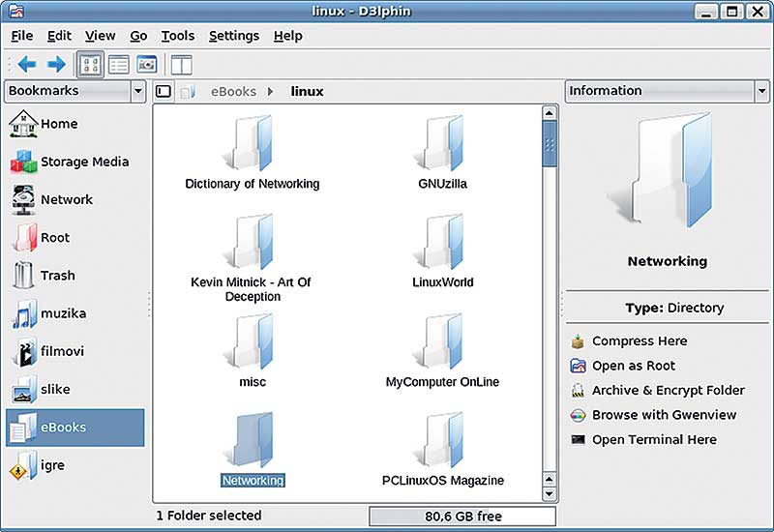Screen dimensions: 774x532
Task: Select the Dictionary of Networking folder
Action: pos(253,153)
